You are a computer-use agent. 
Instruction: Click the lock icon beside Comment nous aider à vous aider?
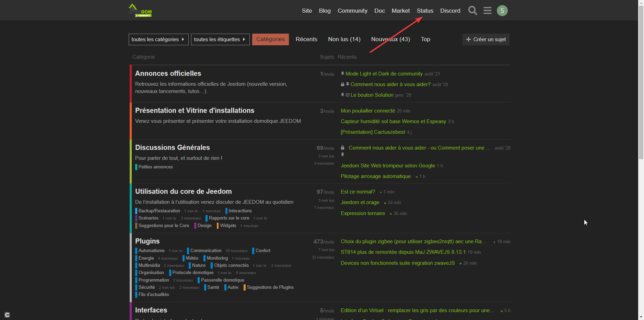pos(342,84)
